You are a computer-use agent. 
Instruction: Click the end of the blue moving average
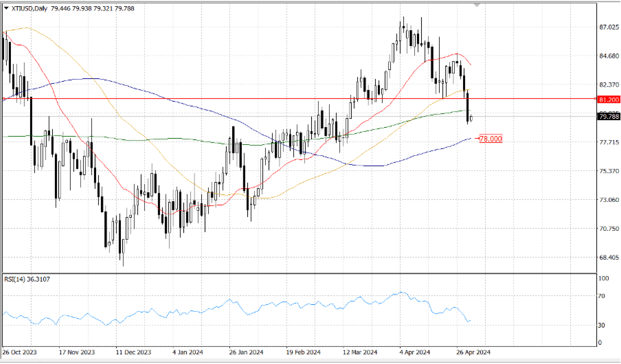point(470,138)
